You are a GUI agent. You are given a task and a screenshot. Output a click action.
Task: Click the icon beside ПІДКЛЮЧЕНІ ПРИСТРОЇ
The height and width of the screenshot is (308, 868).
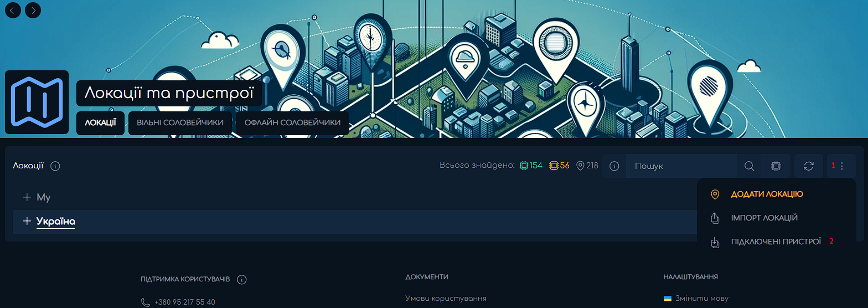click(x=715, y=242)
